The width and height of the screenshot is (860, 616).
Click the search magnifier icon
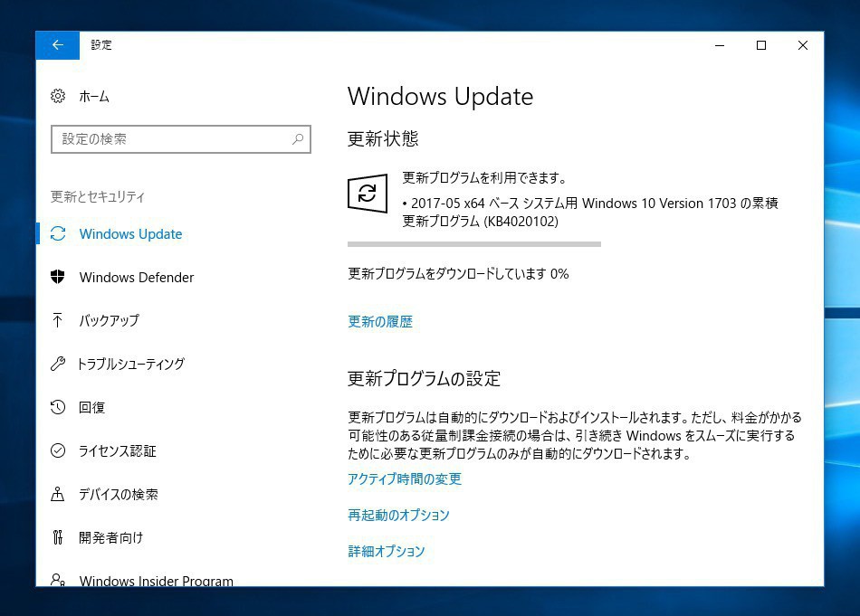[x=298, y=139]
